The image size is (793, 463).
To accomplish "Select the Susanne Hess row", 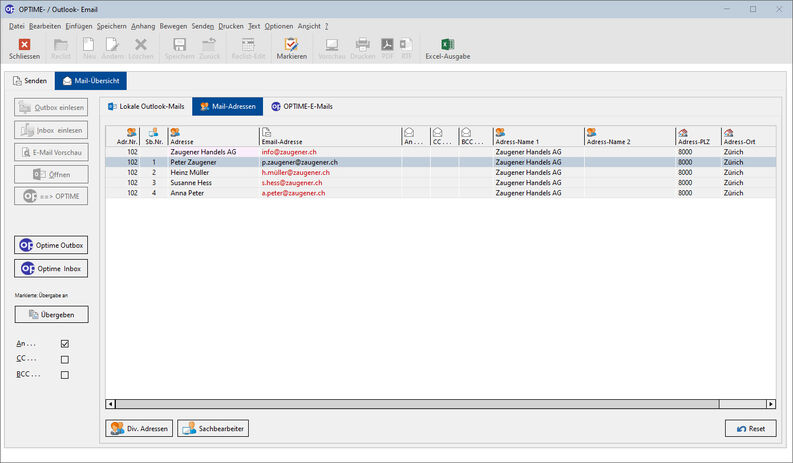I will tap(440, 183).
